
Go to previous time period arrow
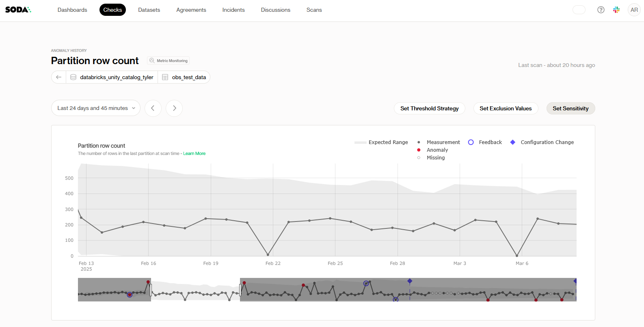coord(153,108)
